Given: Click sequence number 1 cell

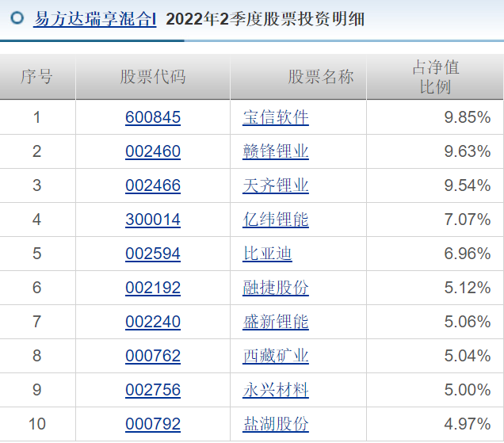Looking at the screenshot, I should tap(37, 117).
